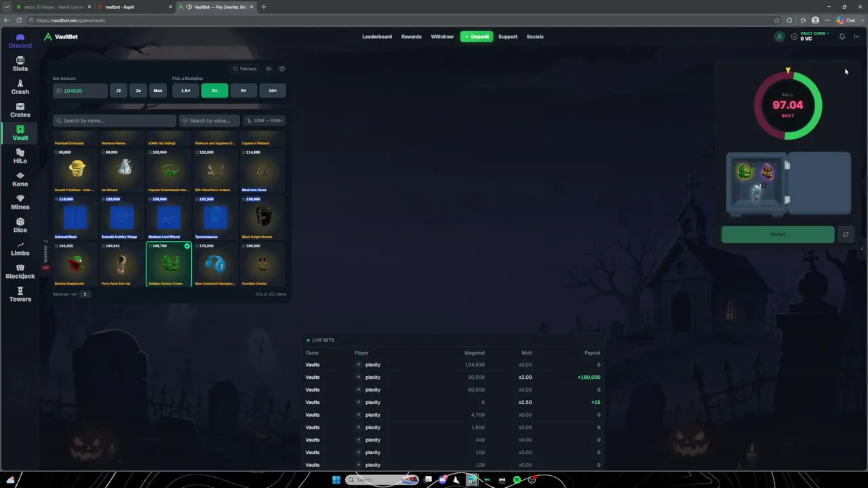Select the 2× multiplier
Viewport: 868px width, 488px height.
[x=214, y=90]
